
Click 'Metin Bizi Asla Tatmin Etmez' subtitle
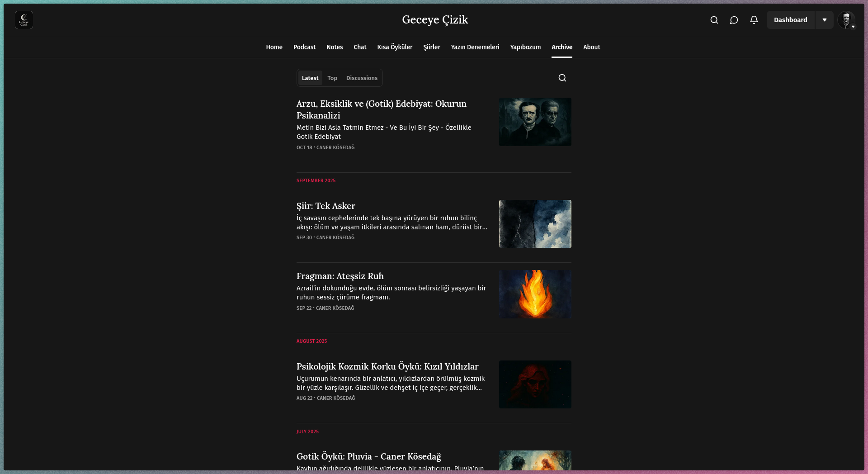point(384,132)
